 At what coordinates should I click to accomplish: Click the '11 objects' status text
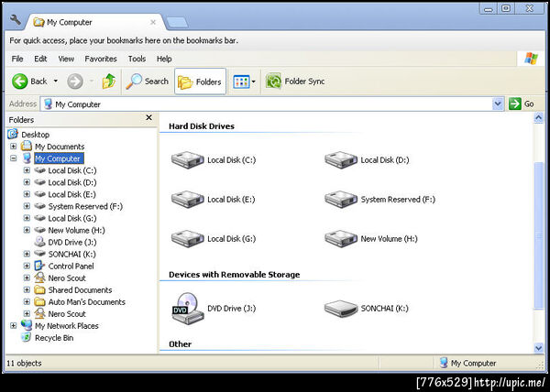click(24, 364)
